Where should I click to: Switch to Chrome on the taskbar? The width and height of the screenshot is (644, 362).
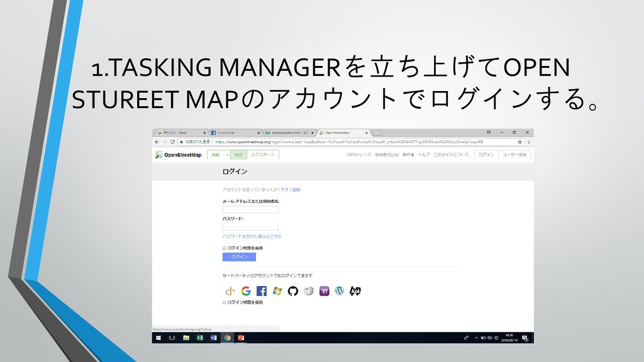(227, 337)
